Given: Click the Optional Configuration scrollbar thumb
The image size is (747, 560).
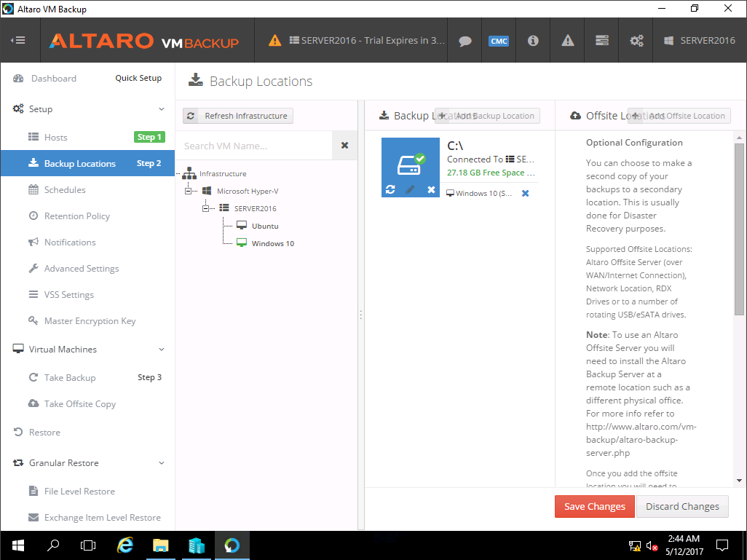Looking at the screenshot, I should (x=739, y=229).
